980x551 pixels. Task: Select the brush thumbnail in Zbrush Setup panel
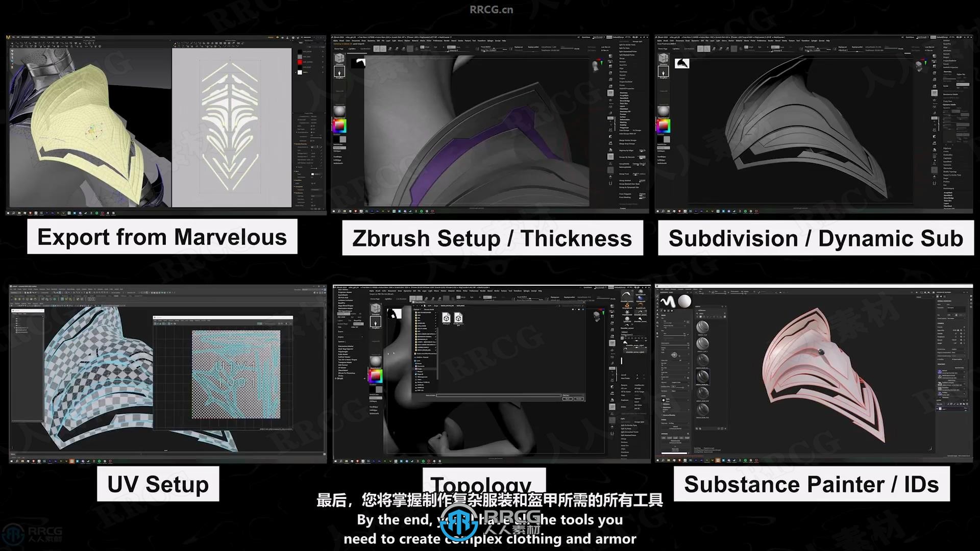[x=339, y=71]
